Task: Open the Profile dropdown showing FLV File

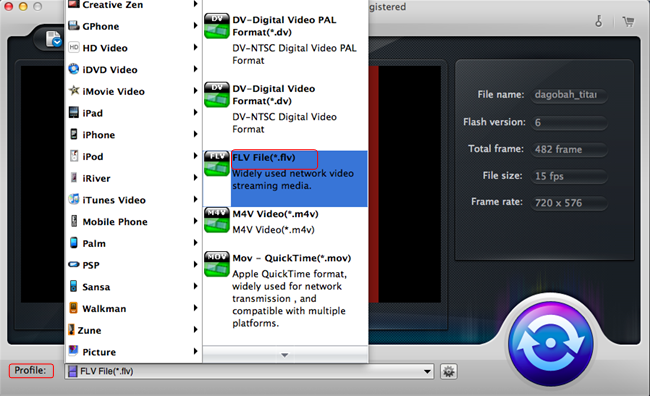Action: [249, 371]
